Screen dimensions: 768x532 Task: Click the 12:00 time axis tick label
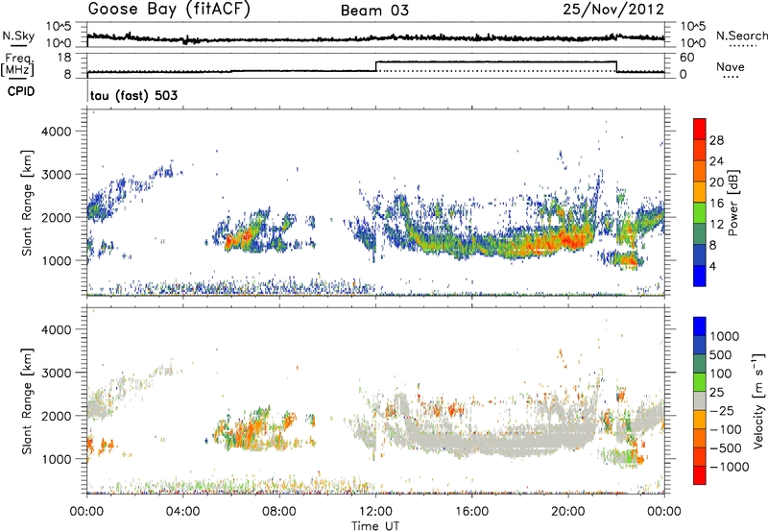[x=375, y=512]
